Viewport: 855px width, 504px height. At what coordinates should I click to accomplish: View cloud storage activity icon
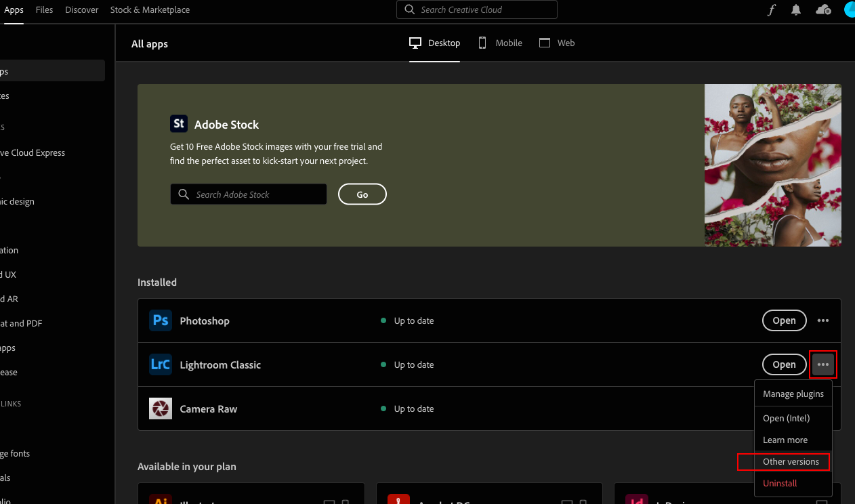[x=823, y=10]
